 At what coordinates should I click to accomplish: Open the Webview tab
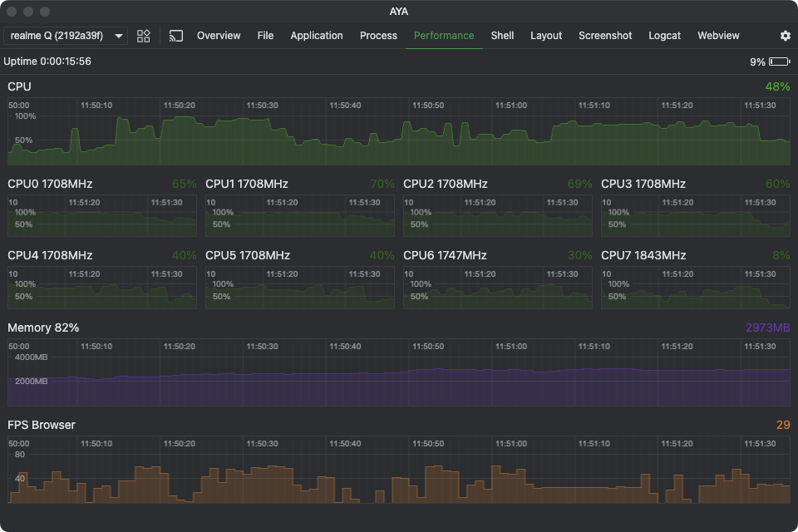click(718, 36)
